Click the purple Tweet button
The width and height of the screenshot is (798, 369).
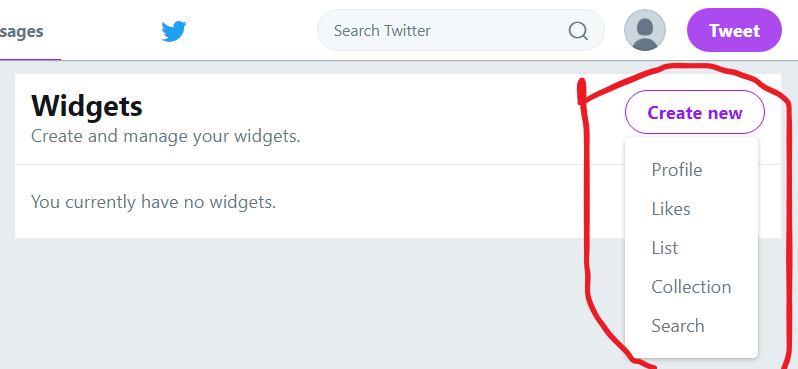734,31
